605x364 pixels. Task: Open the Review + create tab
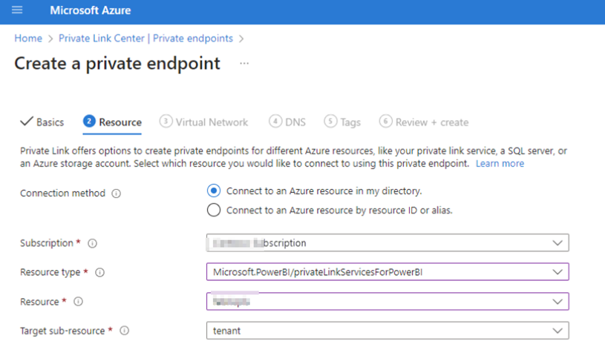coord(424,122)
